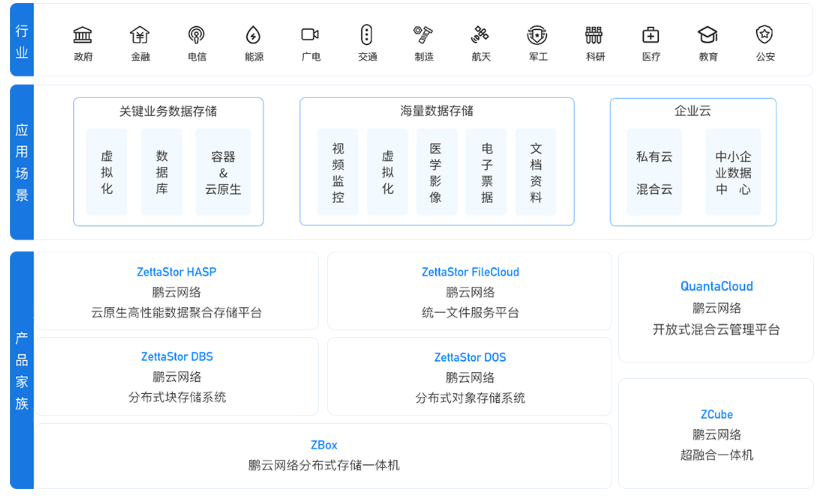Click 超融合一体机 description text
The width and height of the screenshot is (823, 500).
pos(716,455)
